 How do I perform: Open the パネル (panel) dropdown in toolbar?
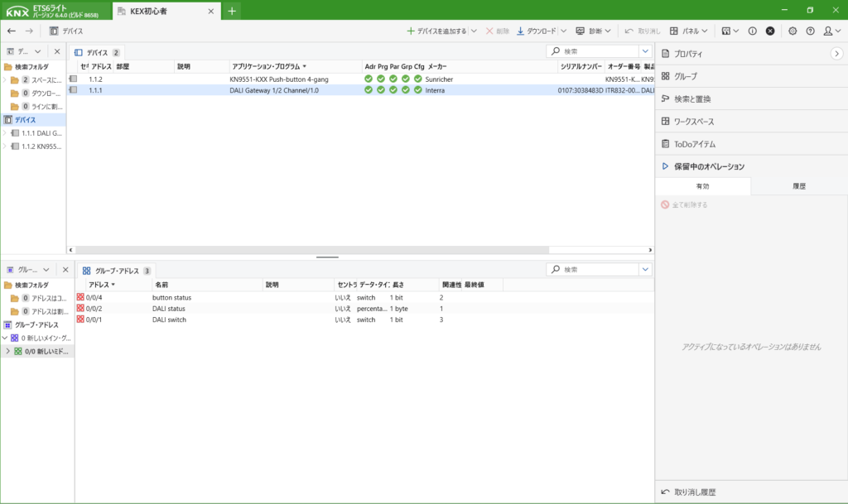tap(689, 31)
